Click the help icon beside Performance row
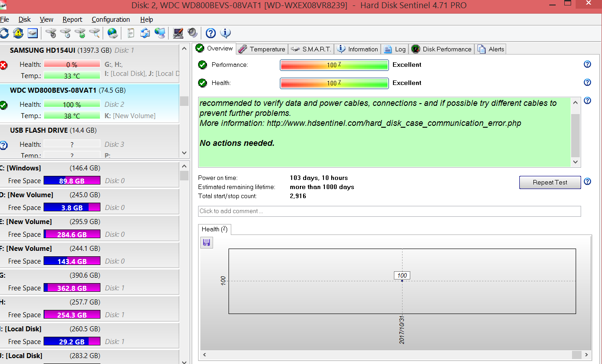The width and height of the screenshot is (602, 364). (587, 64)
